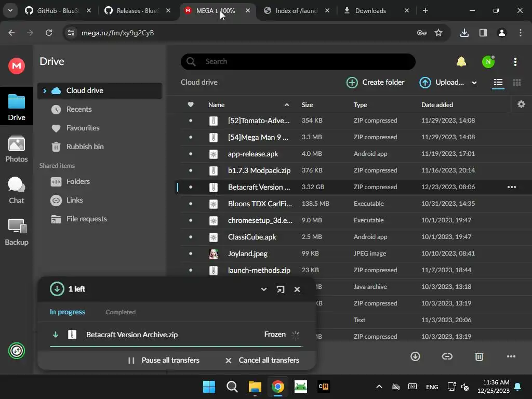
Task: Expand Cloud drive tree arrow
Action: pos(45,90)
